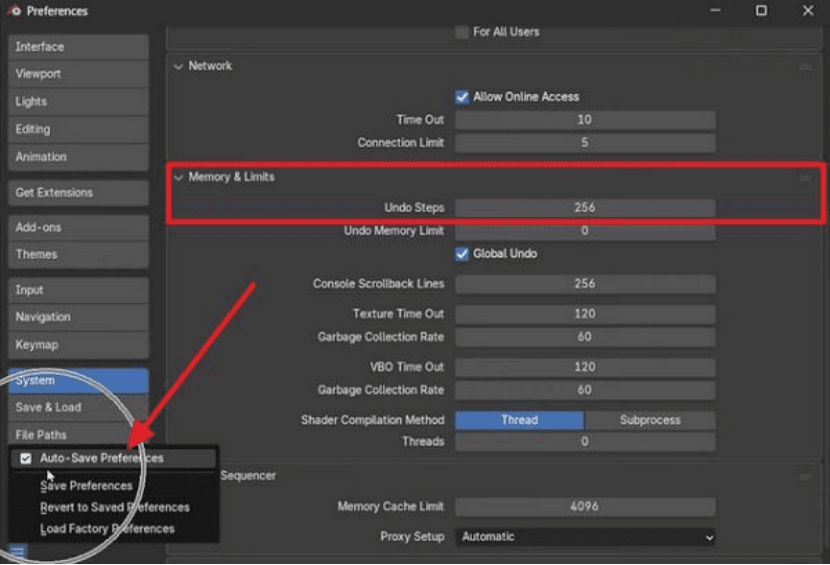
Task: Open the Lights preferences tab
Action: 78,101
